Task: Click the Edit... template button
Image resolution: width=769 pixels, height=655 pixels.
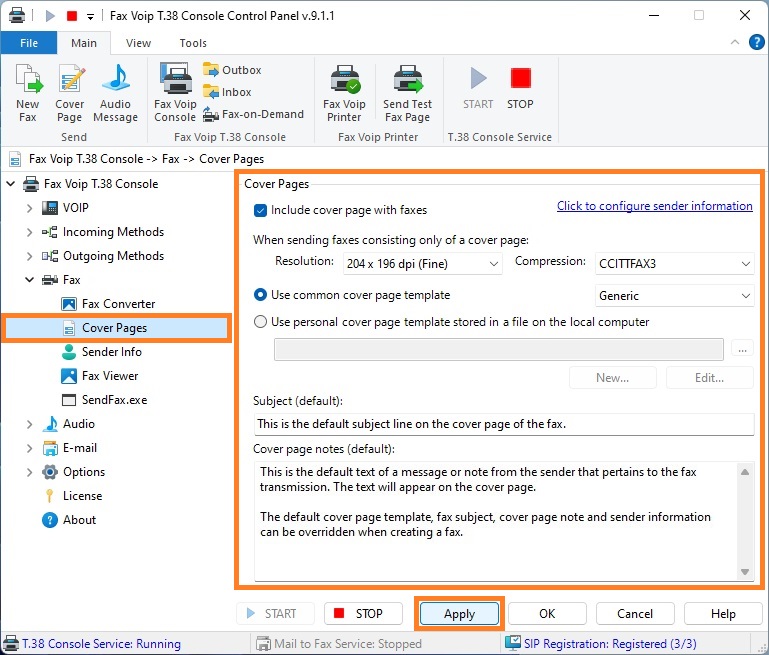Action: point(709,378)
